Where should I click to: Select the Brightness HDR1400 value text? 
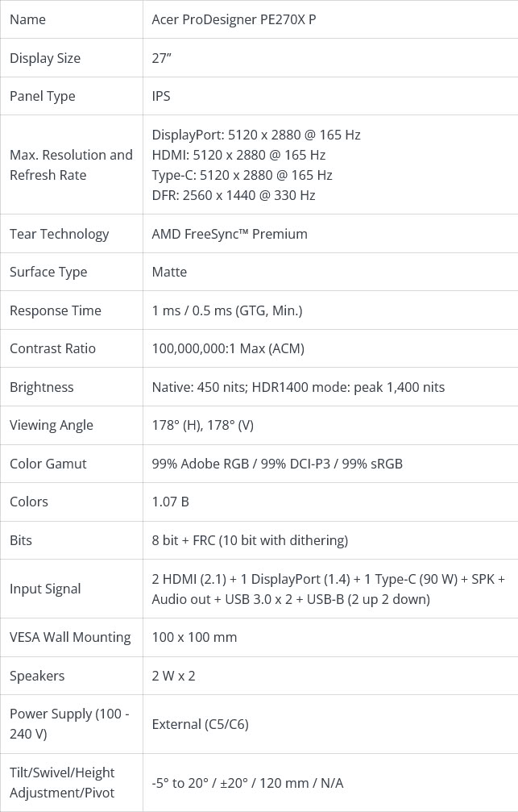point(298,387)
